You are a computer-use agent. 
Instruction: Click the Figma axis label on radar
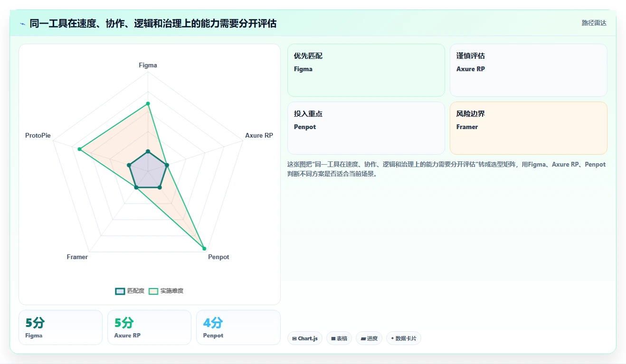[148, 65]
